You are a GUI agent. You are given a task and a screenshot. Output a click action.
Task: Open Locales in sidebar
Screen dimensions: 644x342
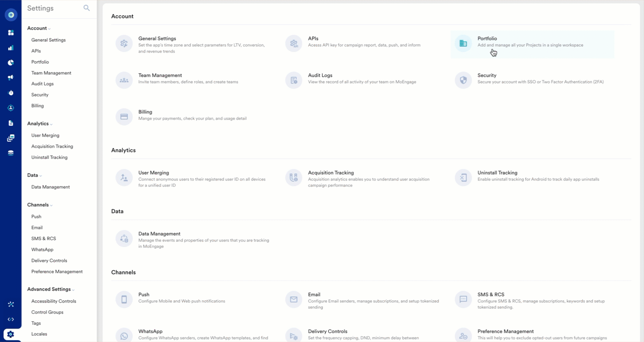point(39,334)
